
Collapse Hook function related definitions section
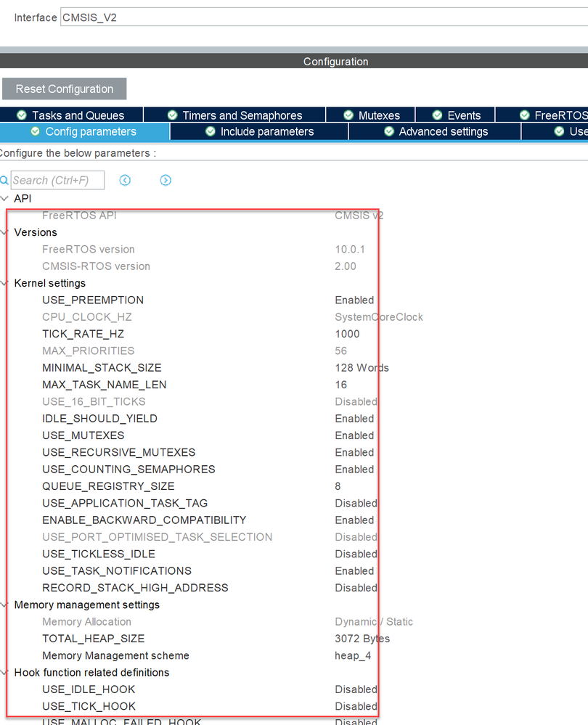click(4, 672)
